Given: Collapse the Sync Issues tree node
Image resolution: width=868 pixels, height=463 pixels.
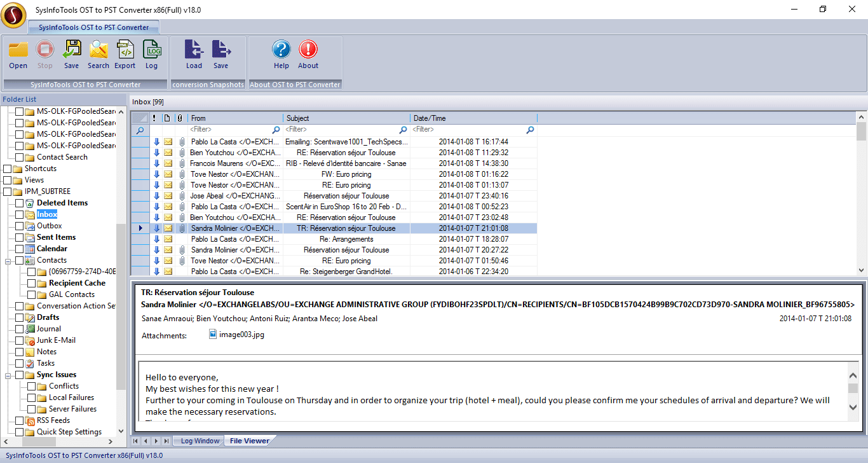Looking at the screenshot, I should tap(8, 375).
